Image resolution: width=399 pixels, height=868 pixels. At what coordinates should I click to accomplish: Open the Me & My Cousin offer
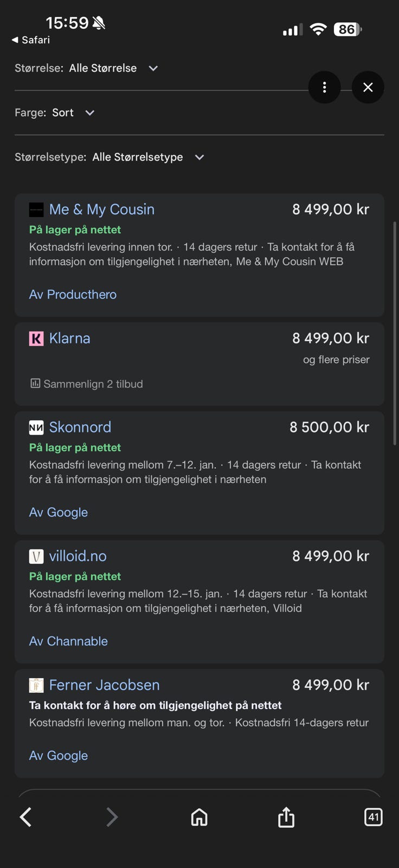pos(102,209)
